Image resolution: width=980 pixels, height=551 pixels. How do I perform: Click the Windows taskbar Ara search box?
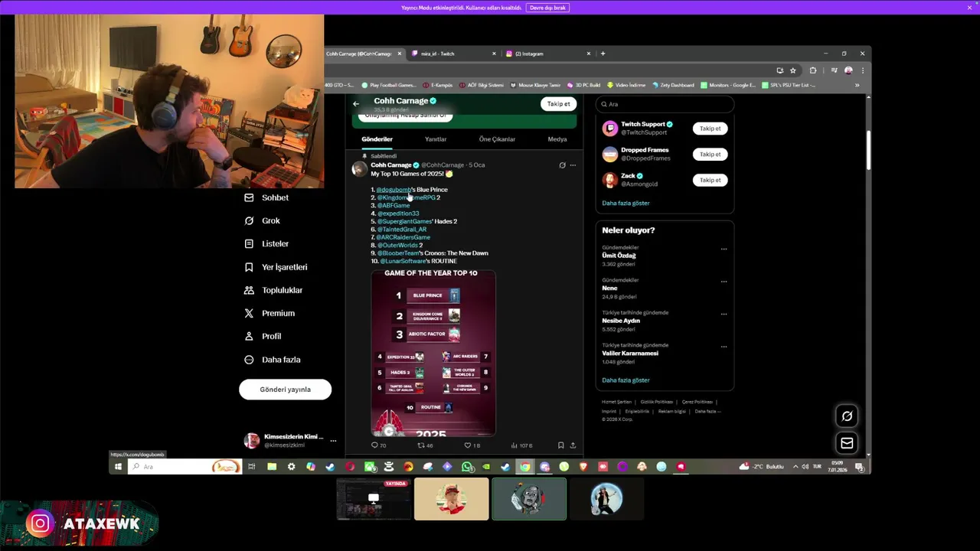coord(185,466)
